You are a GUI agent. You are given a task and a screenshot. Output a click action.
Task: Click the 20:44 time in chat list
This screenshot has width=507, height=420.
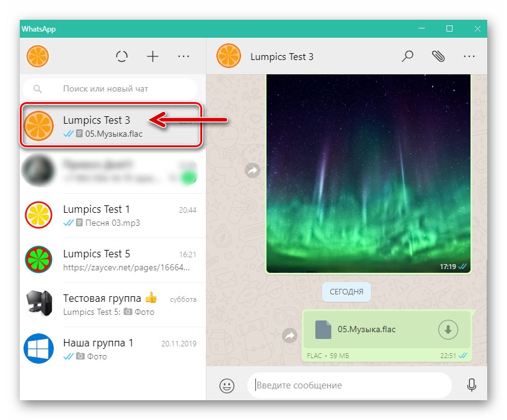click(188, 210)
